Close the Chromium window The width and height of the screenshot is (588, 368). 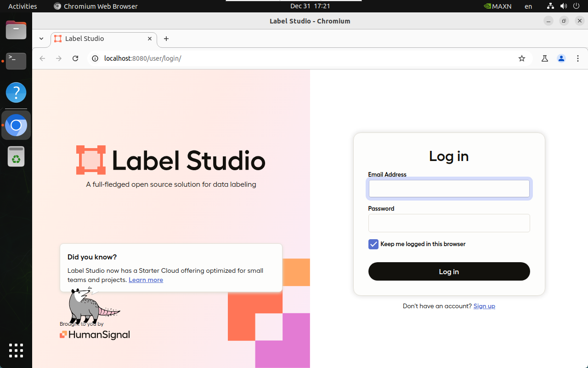pyautogui.click(x=580, y=21)
